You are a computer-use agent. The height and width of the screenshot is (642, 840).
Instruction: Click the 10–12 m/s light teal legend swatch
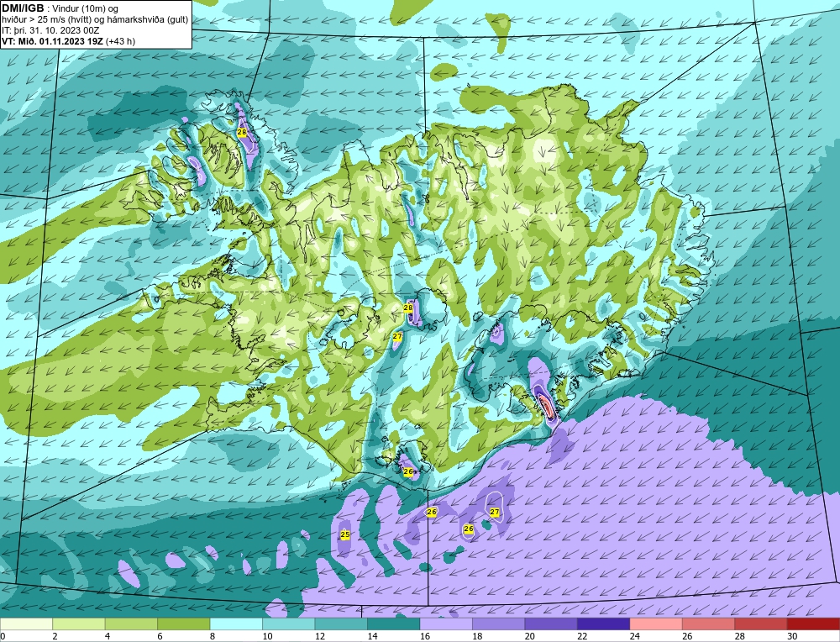click(x=289, y=624)
